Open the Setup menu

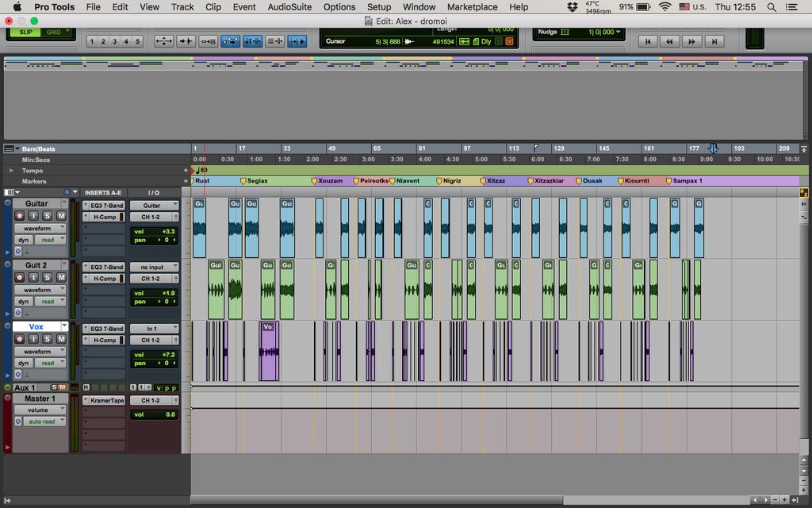tap(378, 6)
